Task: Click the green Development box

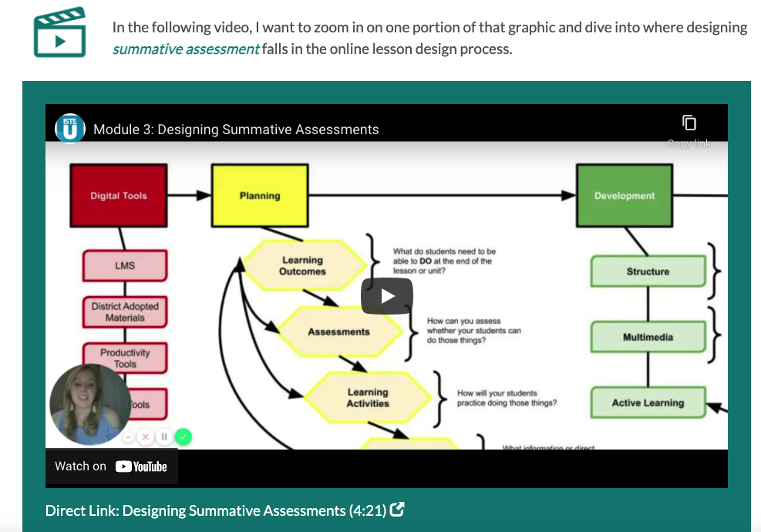Action: 625,196
